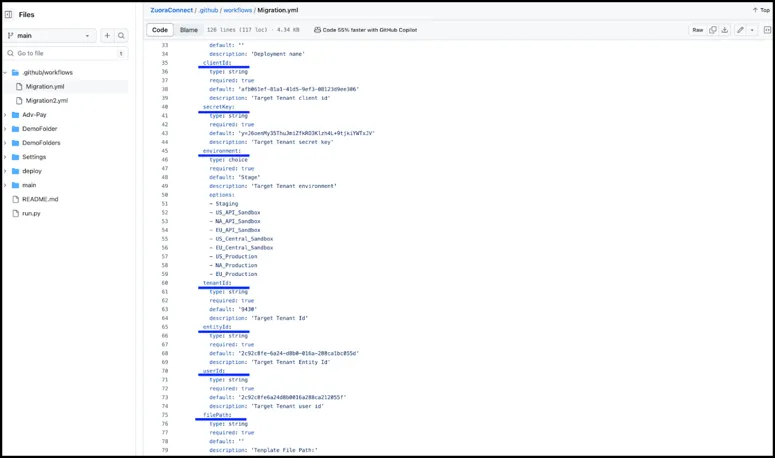
Task: Go to workflows breadcrumb link
Action: [x=238, y=10]
